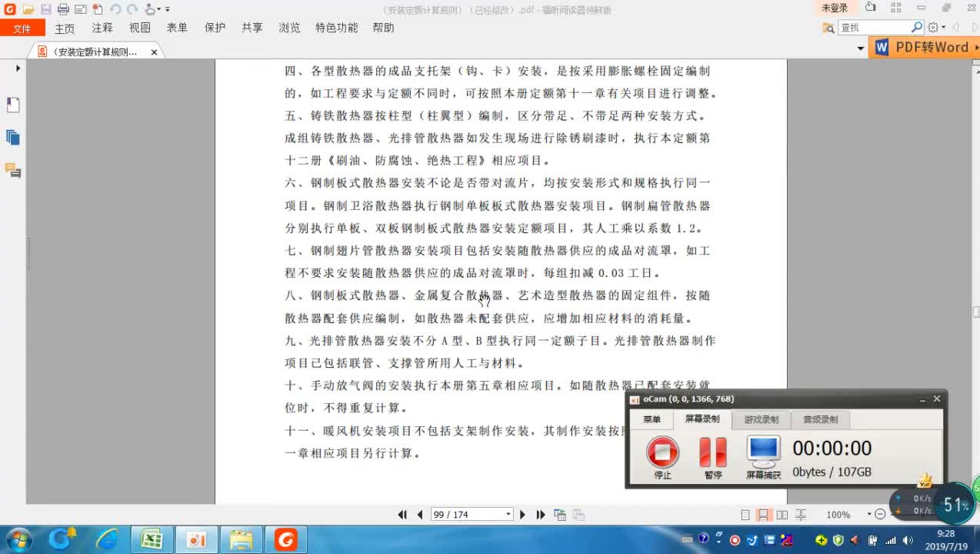Open the page number dropdown arrow
Viewport: 980px width, 554px height.
point(508,514)
